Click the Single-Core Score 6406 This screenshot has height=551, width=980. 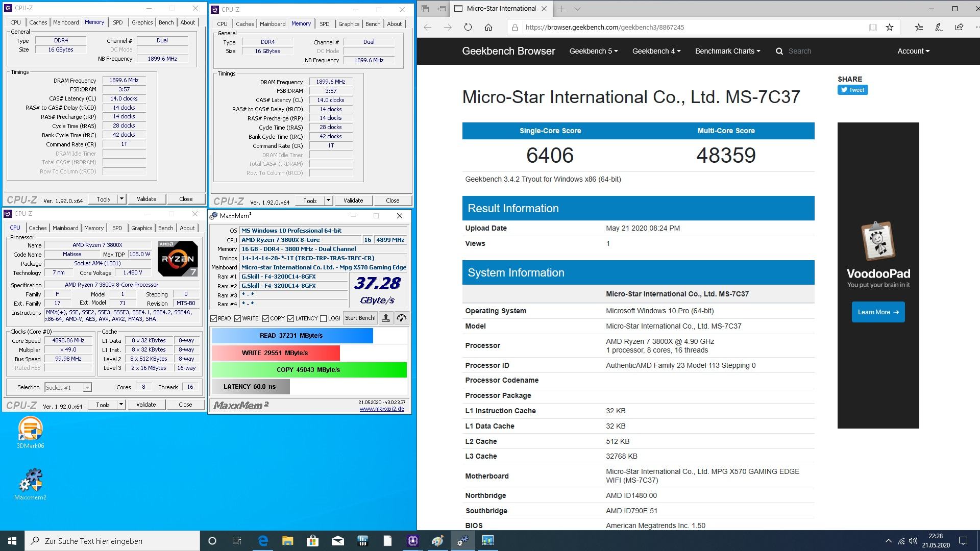[550, 156]
